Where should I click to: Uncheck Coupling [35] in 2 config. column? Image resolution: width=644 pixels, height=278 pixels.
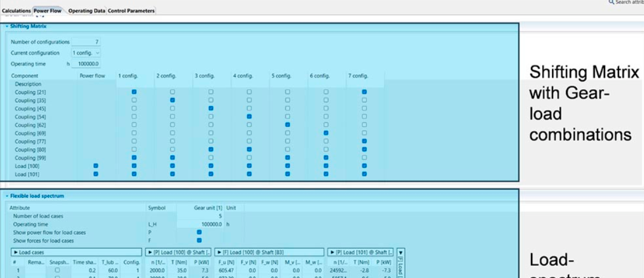pyautogui.click(x=172, y=100)
